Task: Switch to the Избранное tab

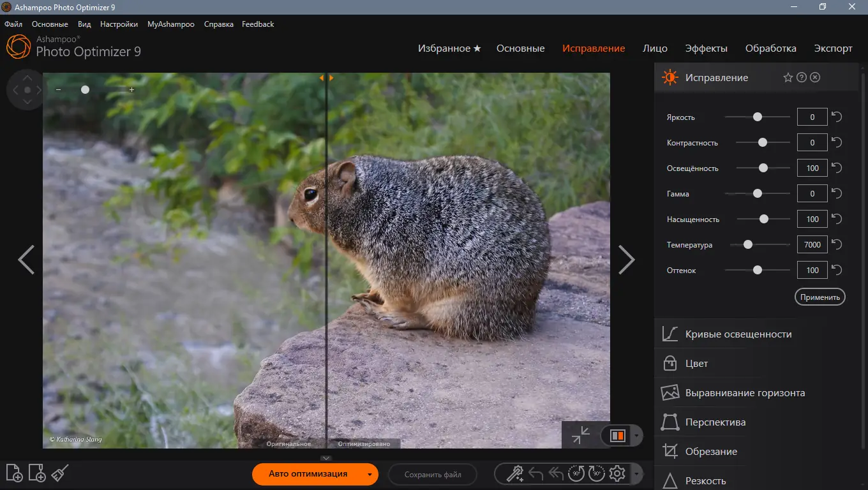Action: pos(449,48)
